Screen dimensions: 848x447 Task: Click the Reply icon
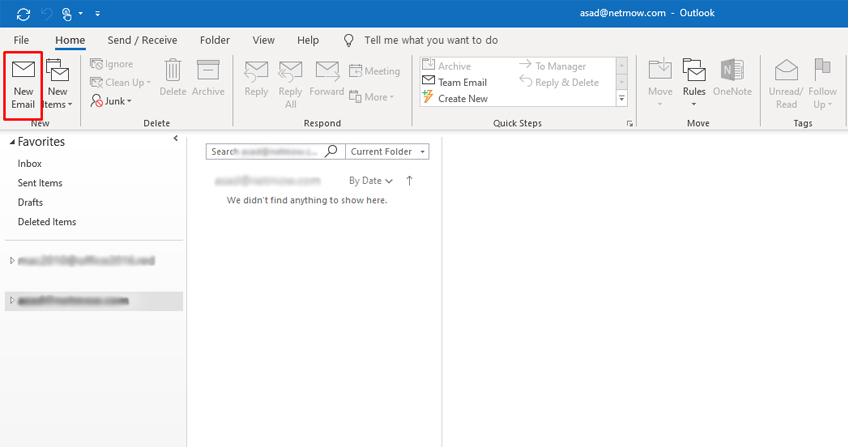coord(256,71)
